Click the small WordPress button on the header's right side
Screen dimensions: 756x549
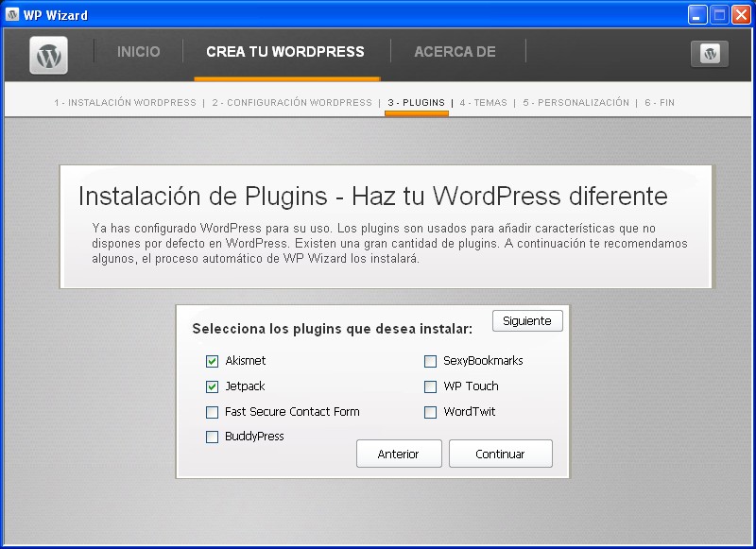tap(710, 54)
